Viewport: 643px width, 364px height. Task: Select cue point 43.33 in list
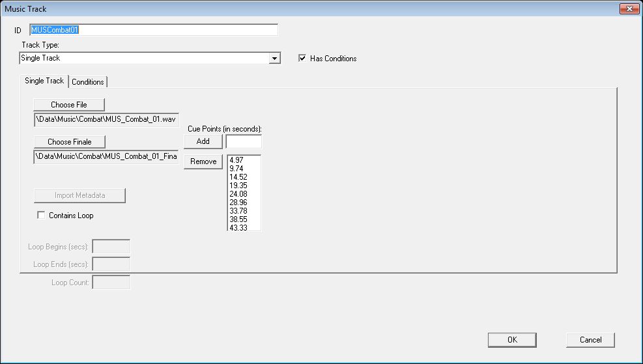[244, 227]
